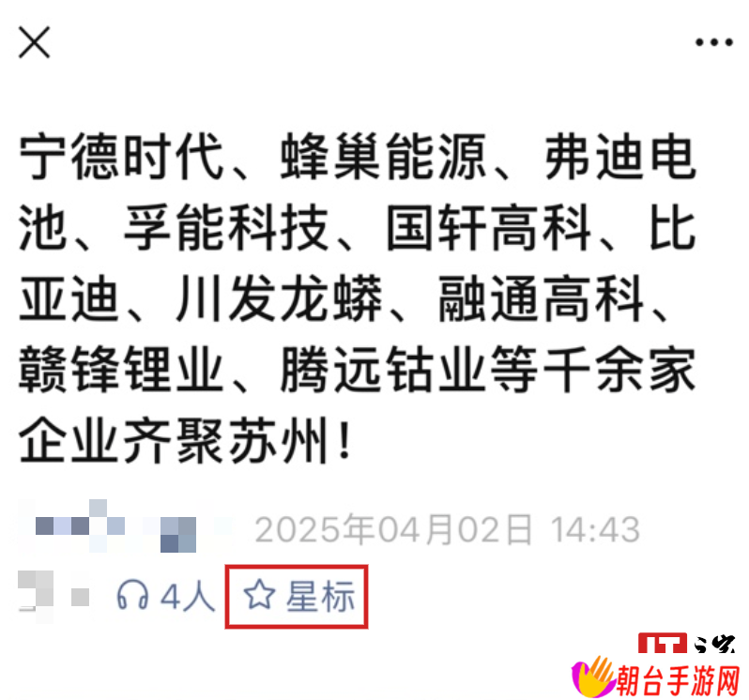The height and width of the screenshot is (700, 749).
Task: Select 国轩高科 in the headline text
Action: (489, 227)
